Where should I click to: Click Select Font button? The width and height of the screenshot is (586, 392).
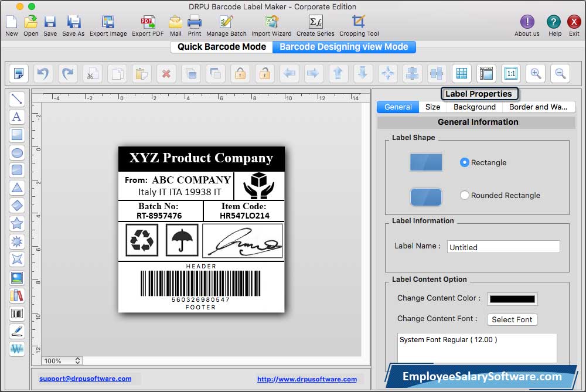[x=512, y=319]
